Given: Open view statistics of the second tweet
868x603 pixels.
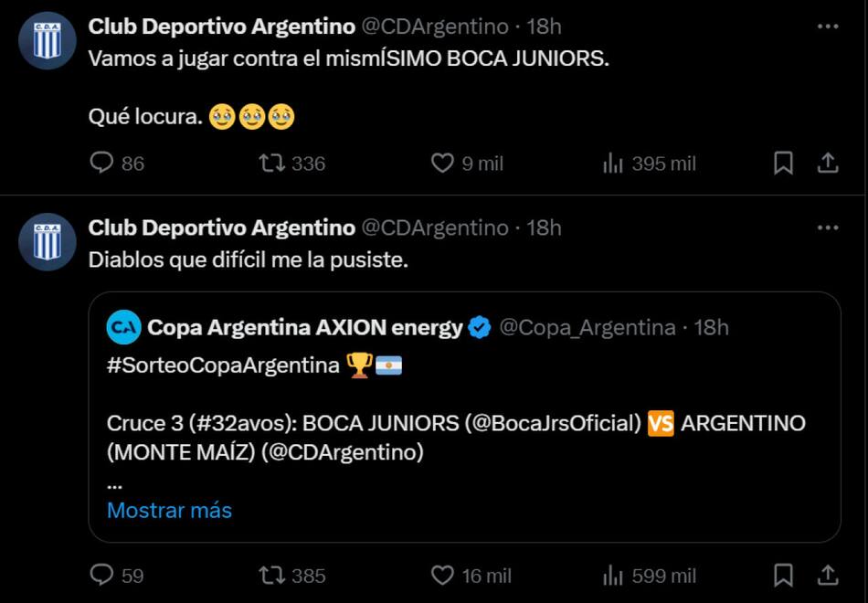Looking at the screenshot, I should click(x=610, y=576).
